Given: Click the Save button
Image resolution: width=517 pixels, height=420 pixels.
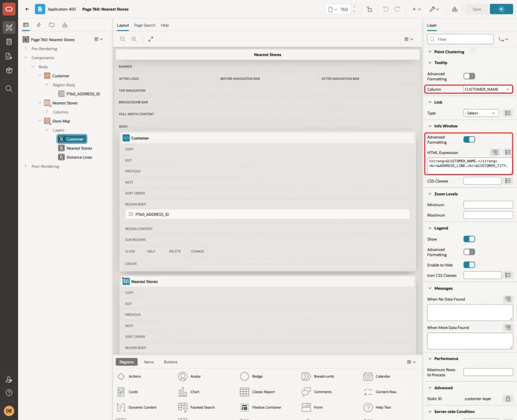Looking at the screenshot, I should (x=477, y=9).
